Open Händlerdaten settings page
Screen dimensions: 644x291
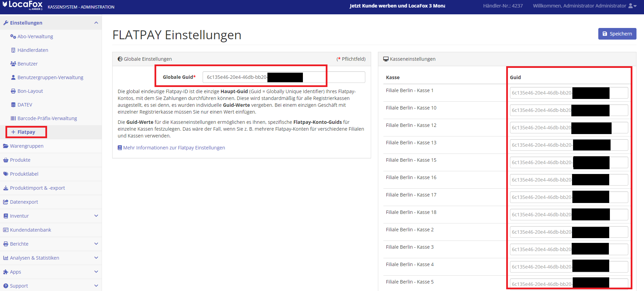[x=33, y=50]
